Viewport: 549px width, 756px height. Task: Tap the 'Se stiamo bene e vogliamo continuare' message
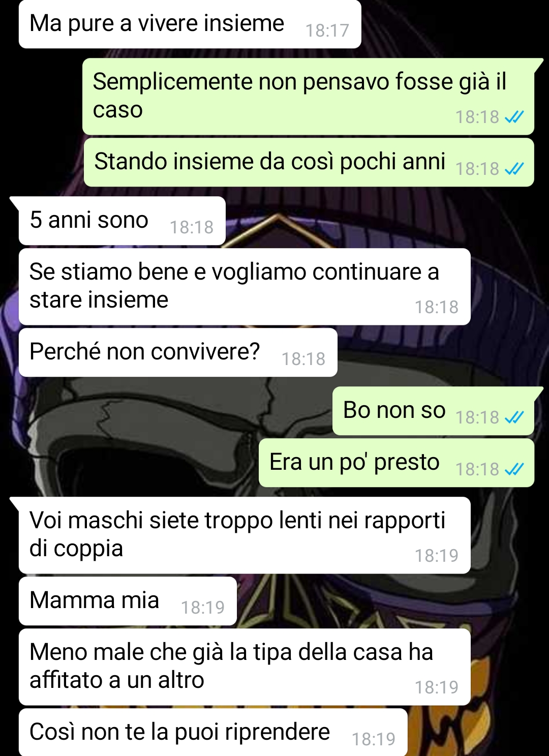tap(245, 287)
